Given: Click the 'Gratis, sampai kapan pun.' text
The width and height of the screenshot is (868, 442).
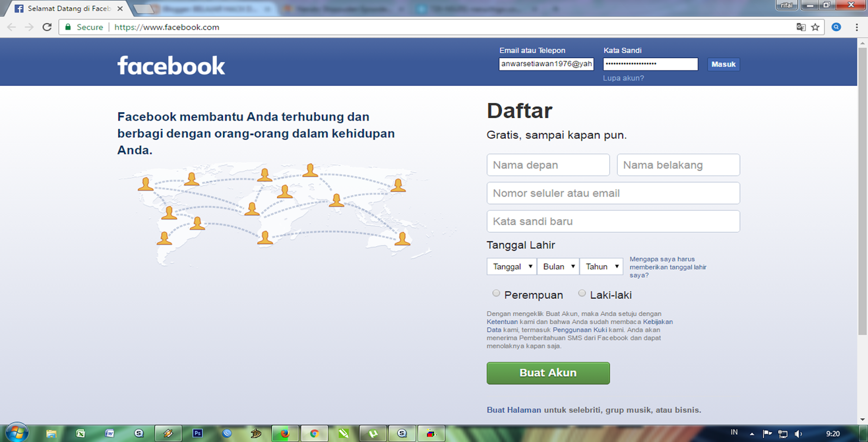Looking at the screenshot, I should click(557, 135).
